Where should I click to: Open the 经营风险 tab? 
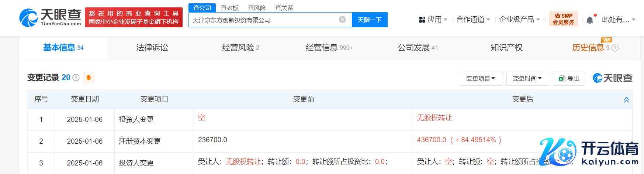coord(240,48)
